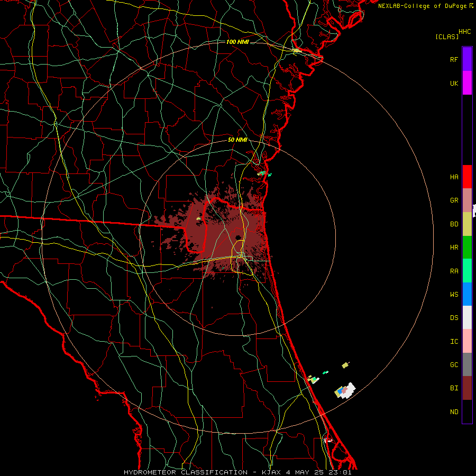Screen dimensions: 476x476
Task: Click the HYDROMETEOR CLASSIFICATION title caption
Action: click(x=237, y=472)
